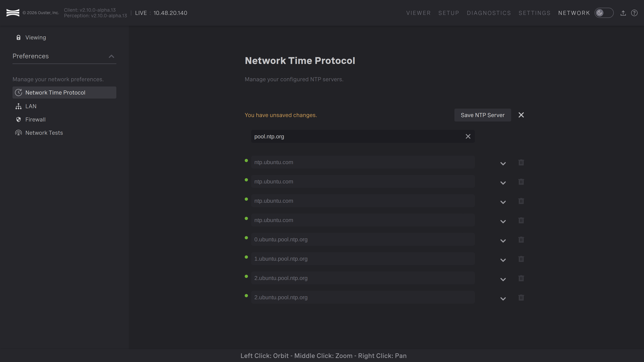This screenshot has width=644, height=362.
Task: Open the DIAGNOSTICS tab
Action: [x=489, y=13]
